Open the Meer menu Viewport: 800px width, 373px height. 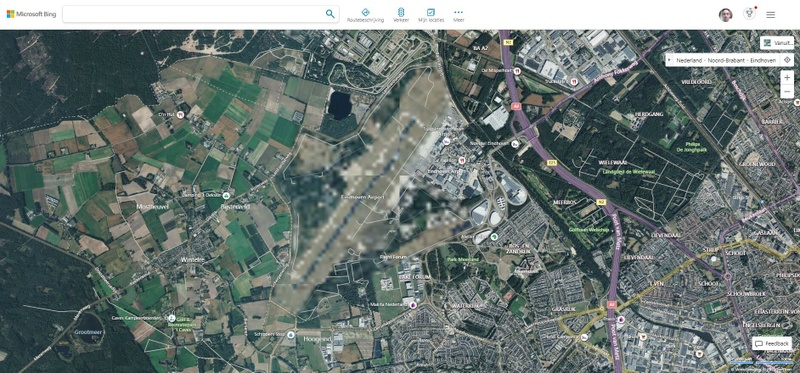[x=459, y=15]
